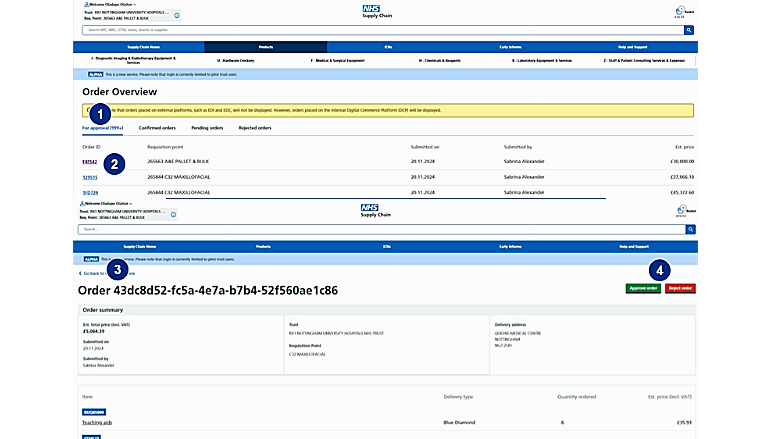The image size is (771, 439).
Task: Click the search magnifier button on Order Overview page
Action: tap(689, 30)
